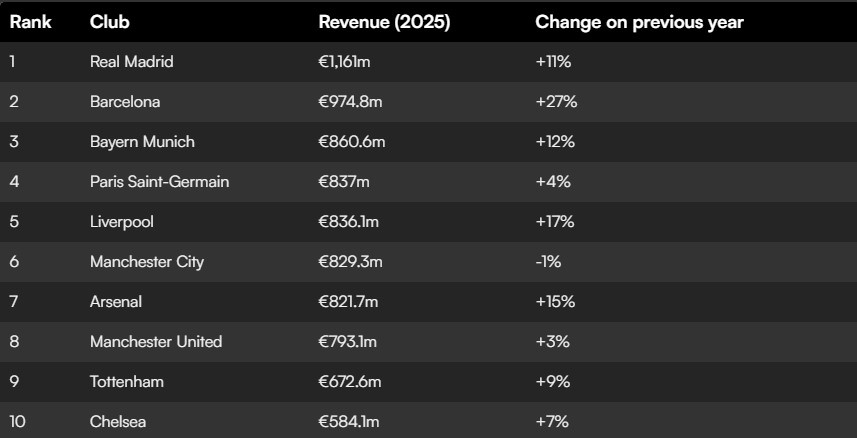Image resolution: width=857 pixels, height=438 pixels.
Task: Click the Rank column header
Action: click(31, 22)
